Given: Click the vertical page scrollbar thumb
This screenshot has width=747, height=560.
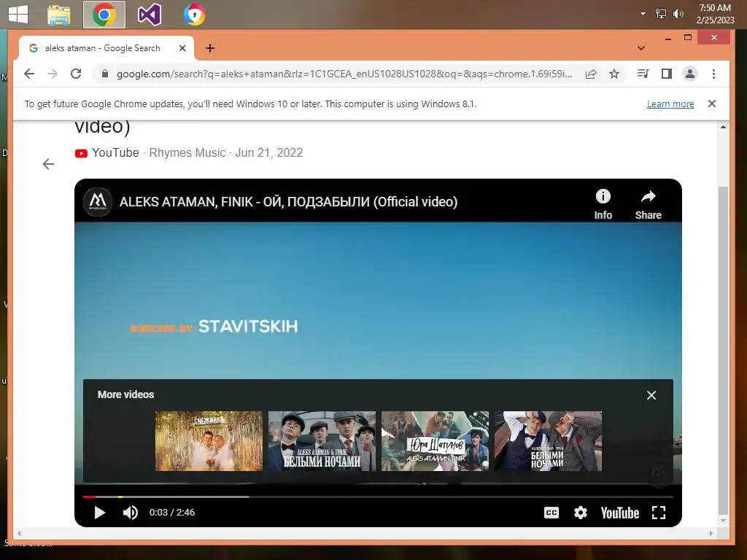Looking at the screenshot, I should coord(723,351).
